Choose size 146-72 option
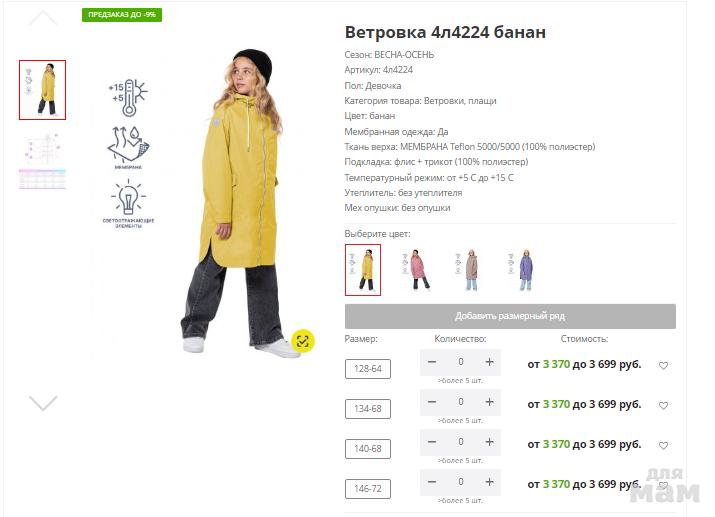The height and width of the screenshot is (517, 715). [x=368, y=489]
